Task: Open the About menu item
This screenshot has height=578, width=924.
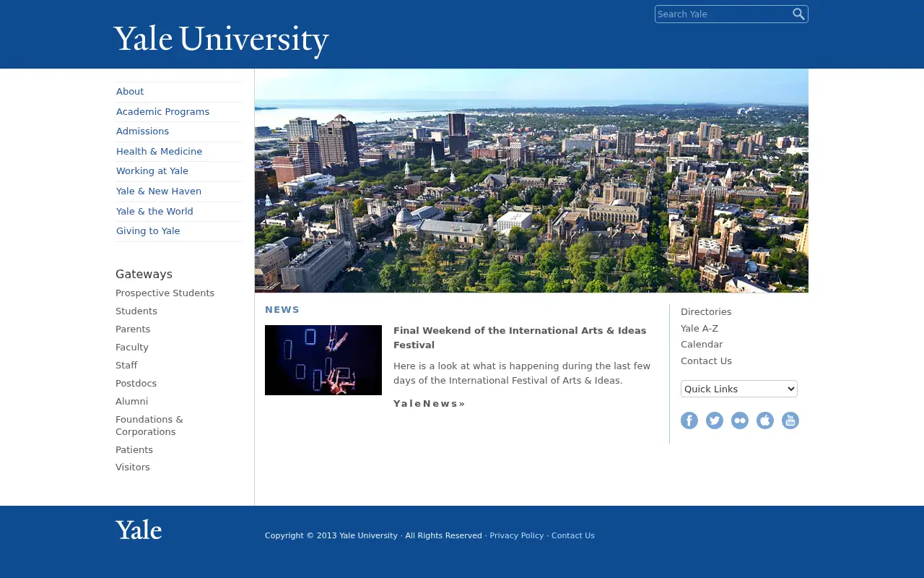Action: click(x=130, y=92)
